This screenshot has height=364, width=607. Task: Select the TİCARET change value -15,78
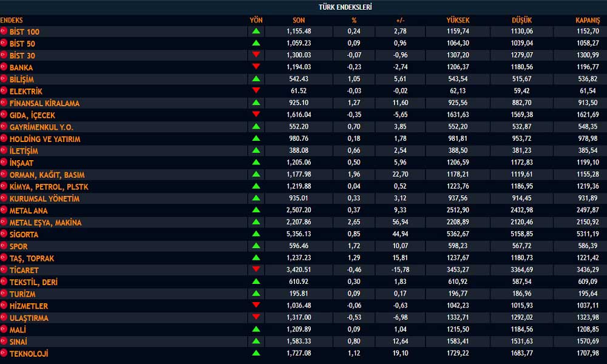click(x=400, y=269)
